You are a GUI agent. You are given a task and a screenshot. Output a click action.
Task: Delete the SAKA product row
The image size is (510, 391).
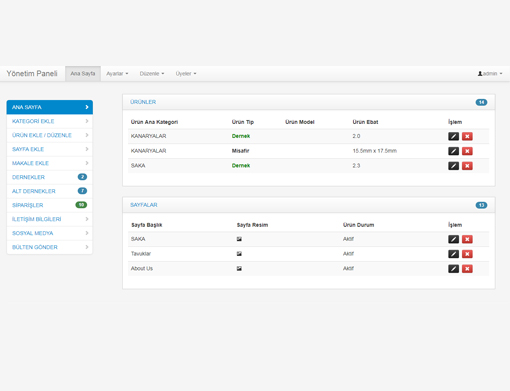(467, 166)
